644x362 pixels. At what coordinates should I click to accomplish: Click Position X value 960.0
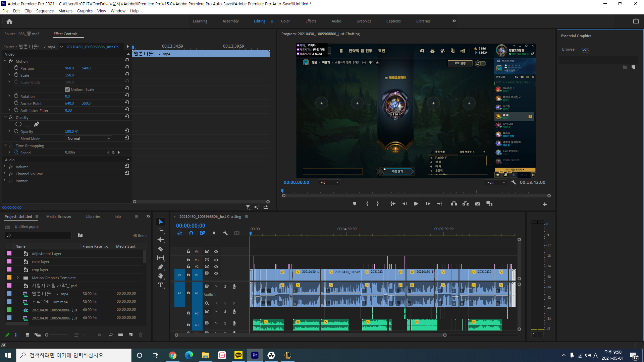tap(69, 68)
